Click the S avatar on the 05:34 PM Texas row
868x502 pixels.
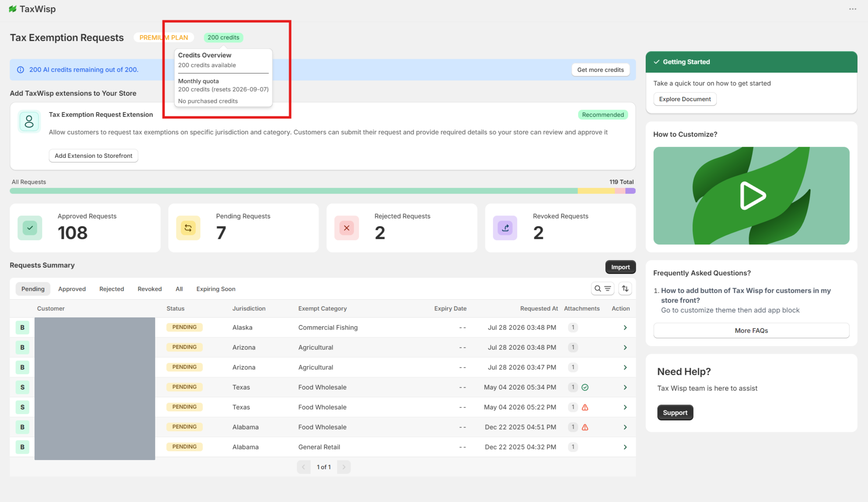tap(22, 387)
